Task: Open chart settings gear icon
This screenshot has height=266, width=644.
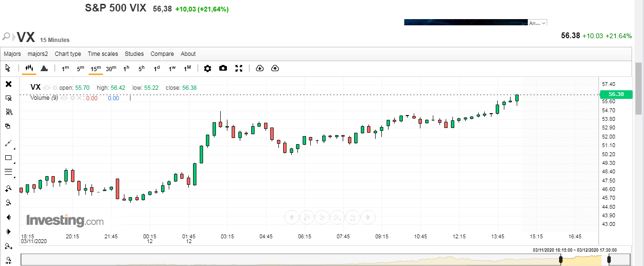Action: [x=207, y=68]
